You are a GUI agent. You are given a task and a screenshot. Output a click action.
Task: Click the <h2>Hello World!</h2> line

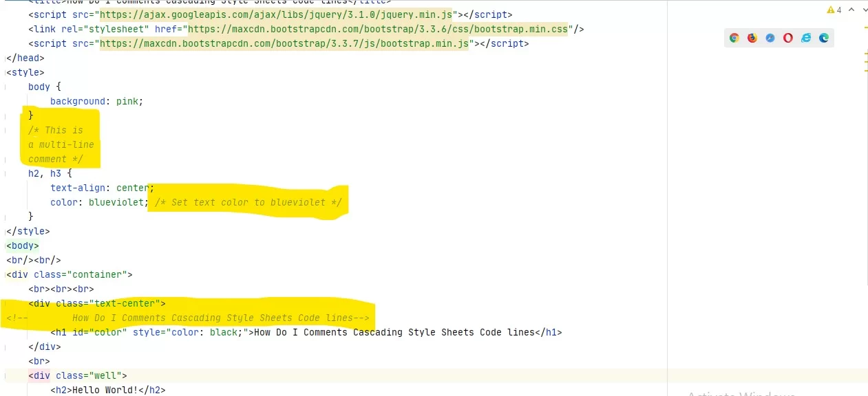[108, 390]
